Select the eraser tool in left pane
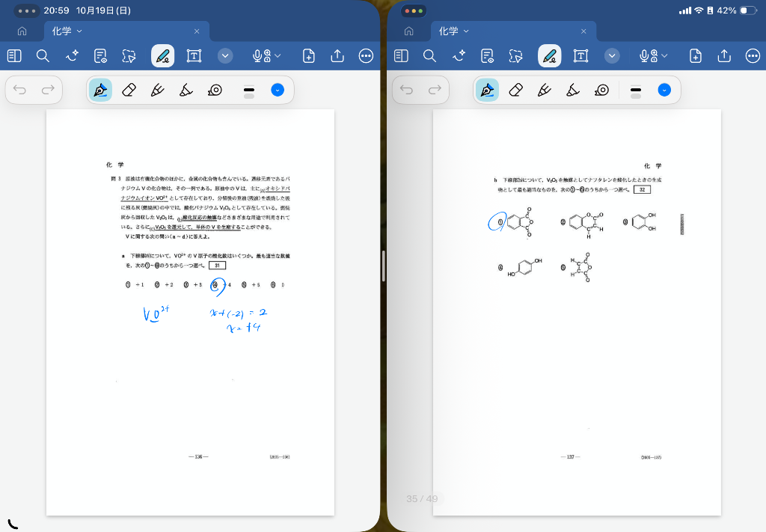 tap(129, 91)
